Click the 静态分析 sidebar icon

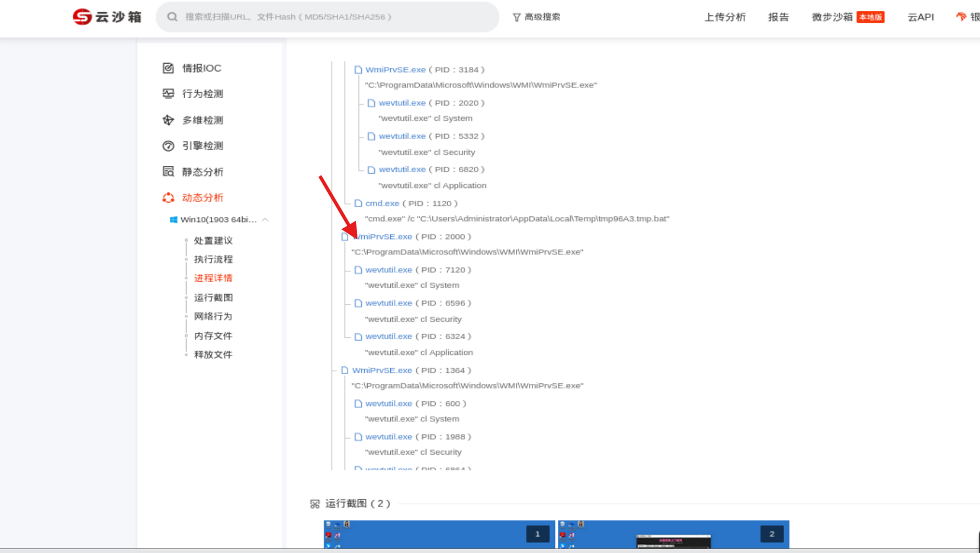pyautogui.click(x=168, y=171)
